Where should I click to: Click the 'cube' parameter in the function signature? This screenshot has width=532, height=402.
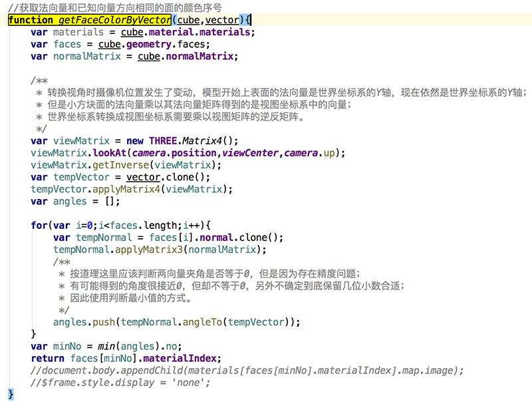[x=188, y=20]
